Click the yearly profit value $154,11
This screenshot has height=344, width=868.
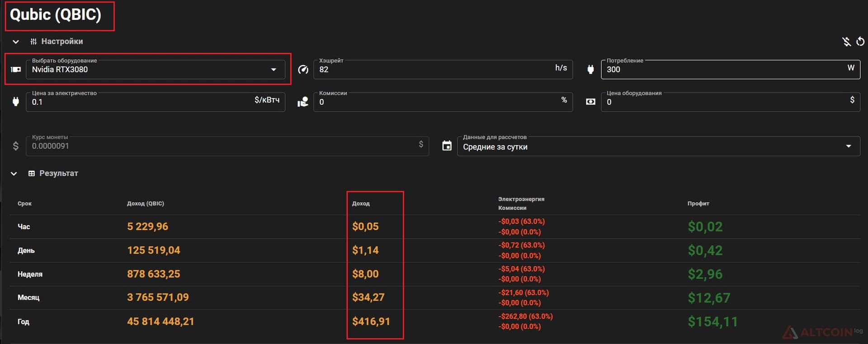pos(712,322)
